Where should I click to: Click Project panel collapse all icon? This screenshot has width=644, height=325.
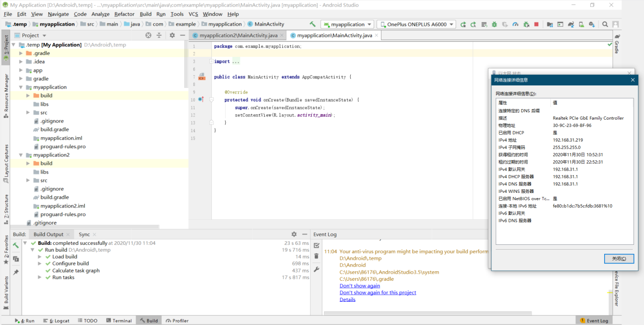(159, 36)
